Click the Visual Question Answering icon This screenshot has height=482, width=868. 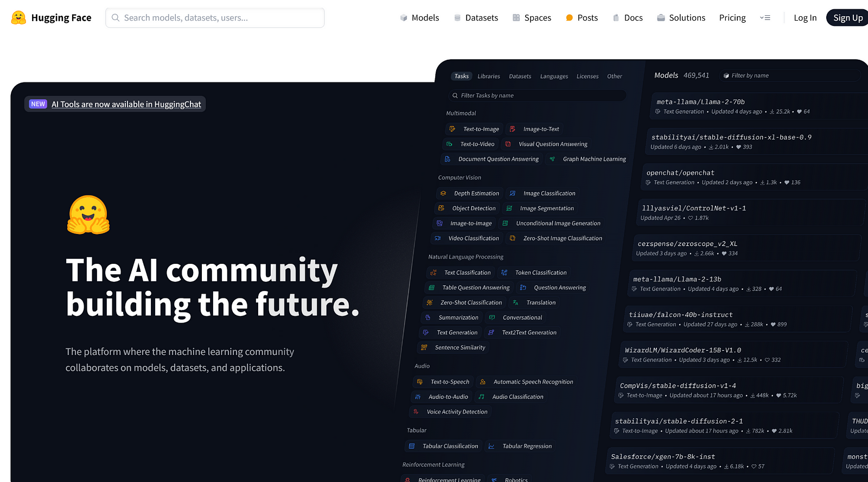click(x=508, y=144)
